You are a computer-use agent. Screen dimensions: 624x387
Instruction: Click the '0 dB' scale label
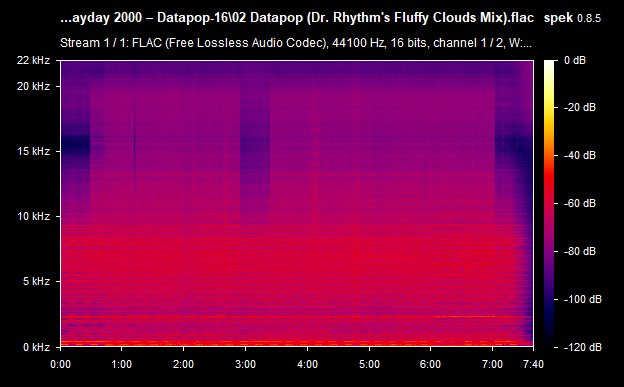[575, 60]
